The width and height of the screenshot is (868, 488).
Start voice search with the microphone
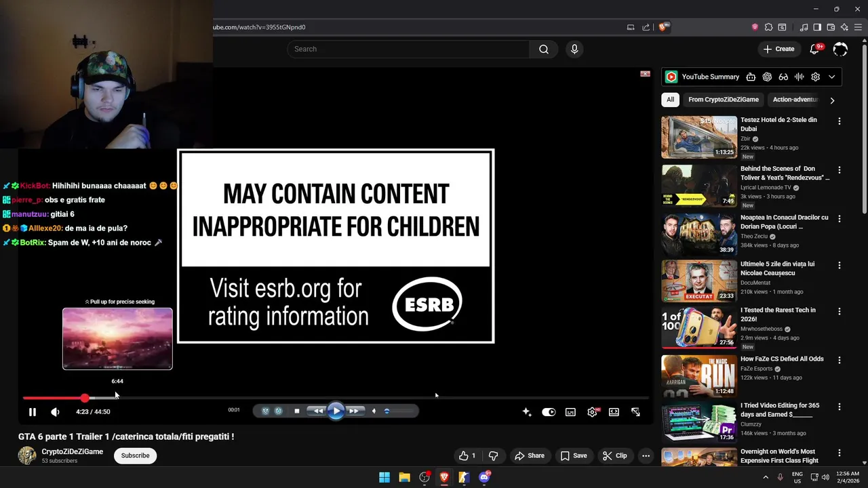574,49
